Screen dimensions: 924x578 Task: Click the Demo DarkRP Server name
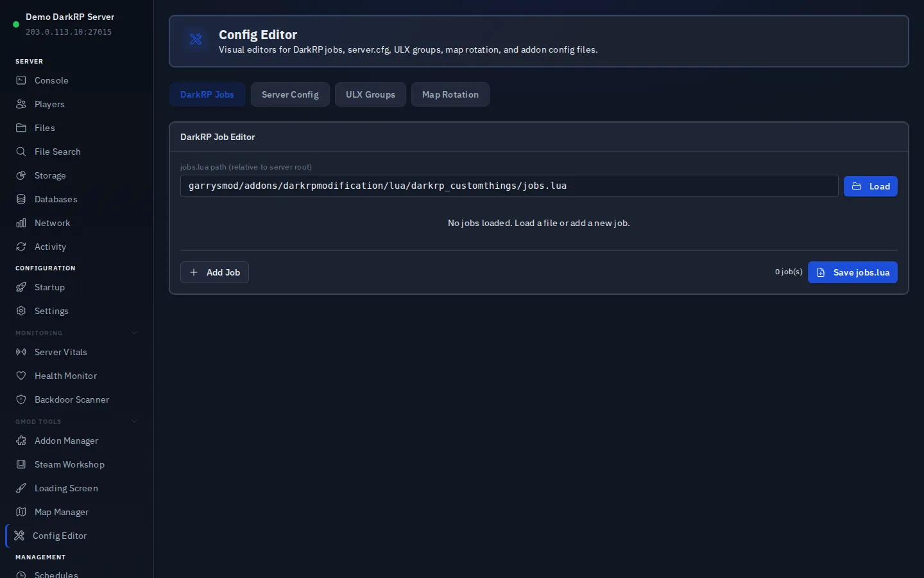click(x=70, y=17)
